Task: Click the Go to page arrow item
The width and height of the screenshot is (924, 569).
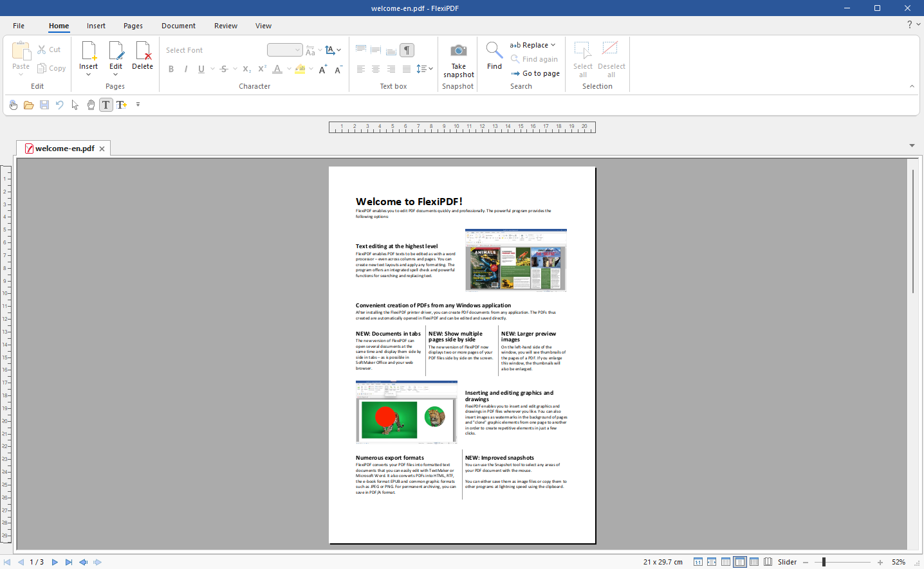Action: (x=535, y=73)
